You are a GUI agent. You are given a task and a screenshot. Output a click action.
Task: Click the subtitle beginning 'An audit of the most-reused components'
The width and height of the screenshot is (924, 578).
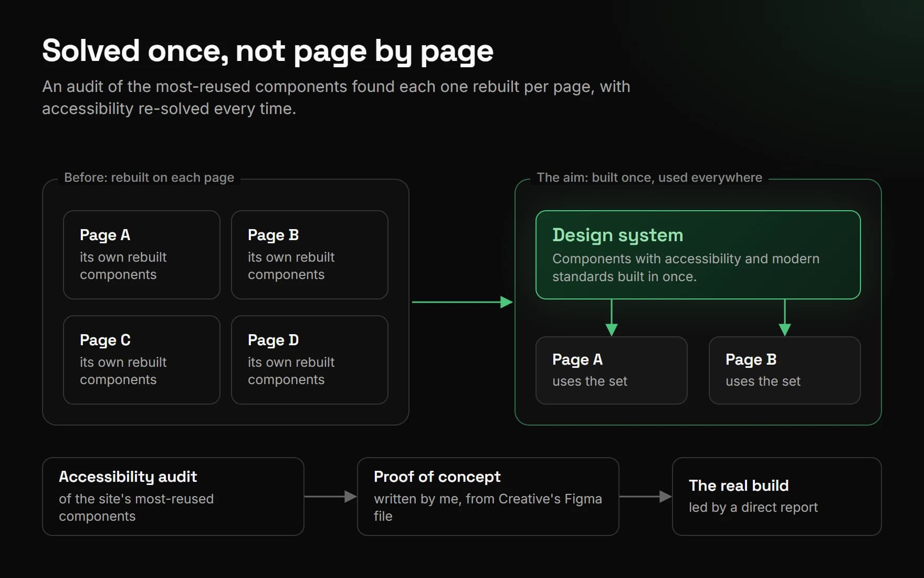336,97
